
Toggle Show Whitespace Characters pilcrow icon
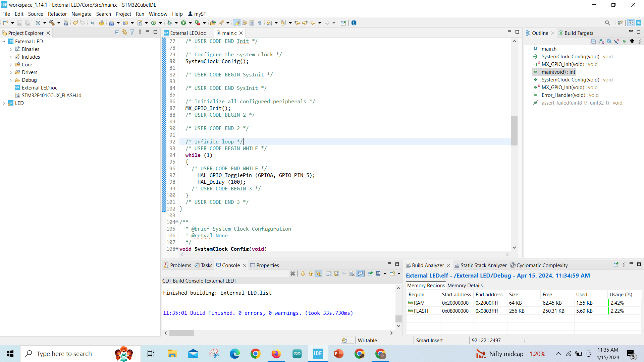point(260,23)
